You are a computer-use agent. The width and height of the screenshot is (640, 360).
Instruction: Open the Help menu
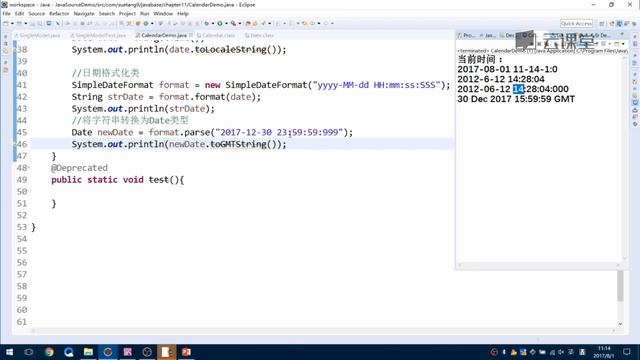coord(183,13)
